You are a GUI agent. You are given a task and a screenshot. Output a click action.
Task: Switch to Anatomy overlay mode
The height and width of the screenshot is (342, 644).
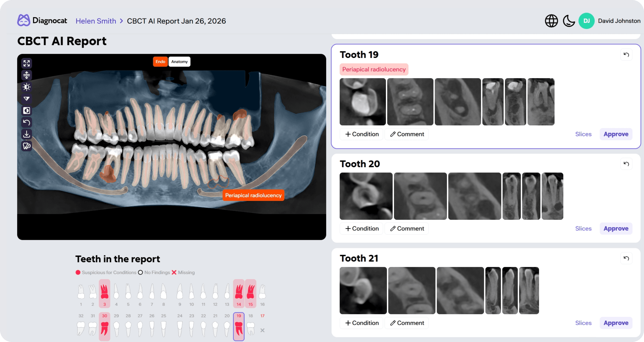[179, 62]
